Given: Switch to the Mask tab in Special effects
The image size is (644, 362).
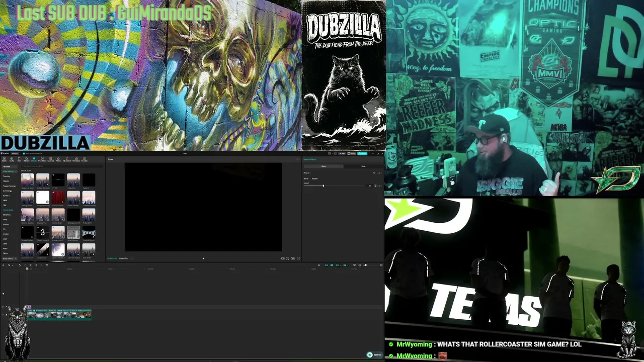Looking at the screenshot, I should pos(363,166).
